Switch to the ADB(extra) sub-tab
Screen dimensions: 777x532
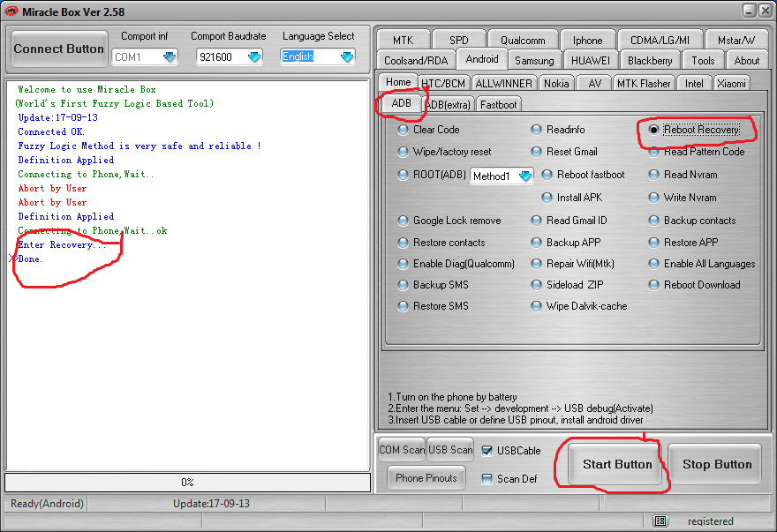click(x=449, y=104)
